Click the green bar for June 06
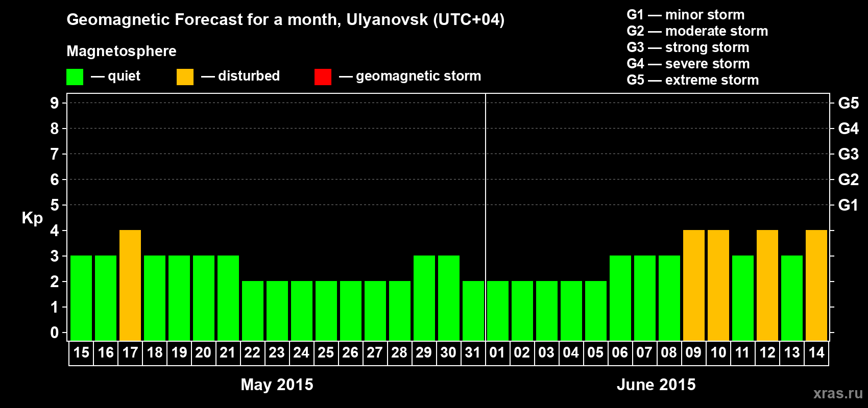This screenshot has width=868, height=408. click(620, 298)
